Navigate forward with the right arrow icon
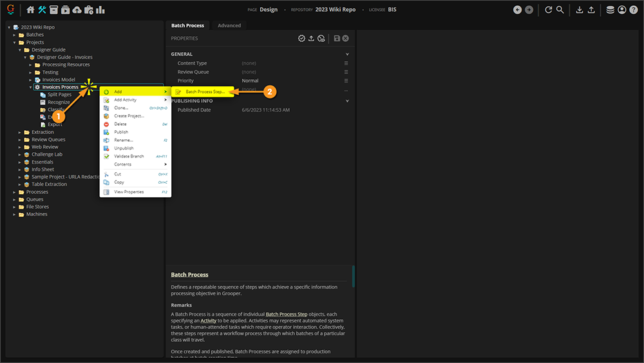This screenshot has height=363, width=644. tap(529, 10)
